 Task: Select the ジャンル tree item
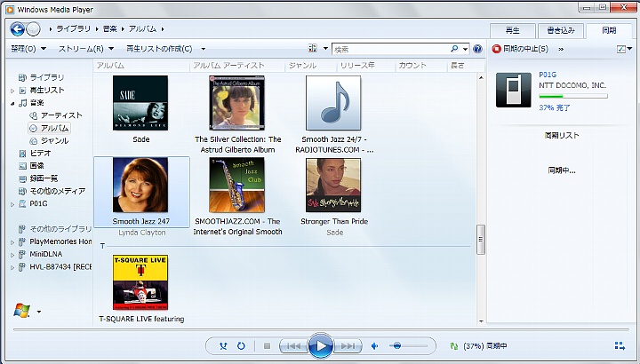coord(50,140)
